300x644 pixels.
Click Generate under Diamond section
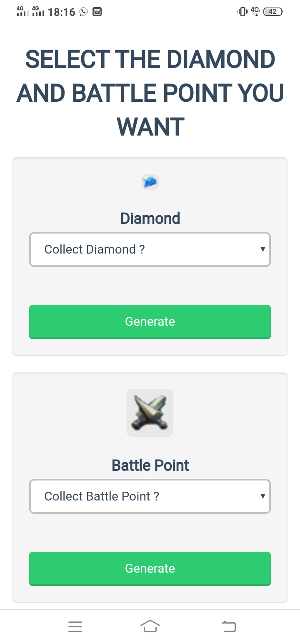tap(150, 322)
